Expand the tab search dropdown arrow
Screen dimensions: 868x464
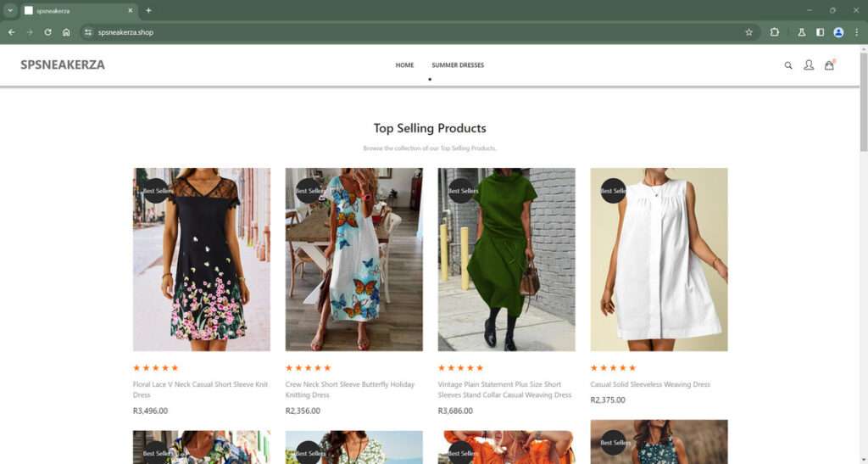click(9, 10)
